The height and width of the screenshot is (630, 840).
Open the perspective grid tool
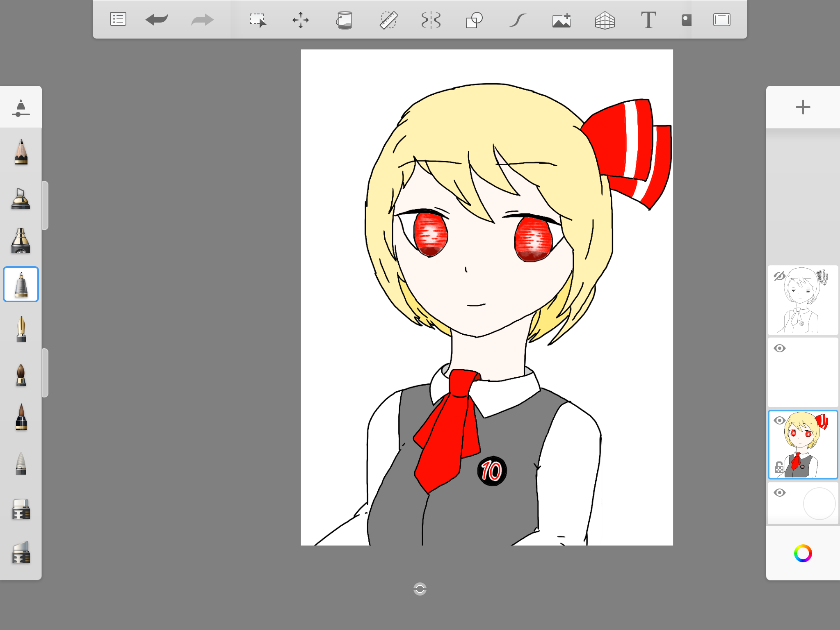click(x=605, y=20)
